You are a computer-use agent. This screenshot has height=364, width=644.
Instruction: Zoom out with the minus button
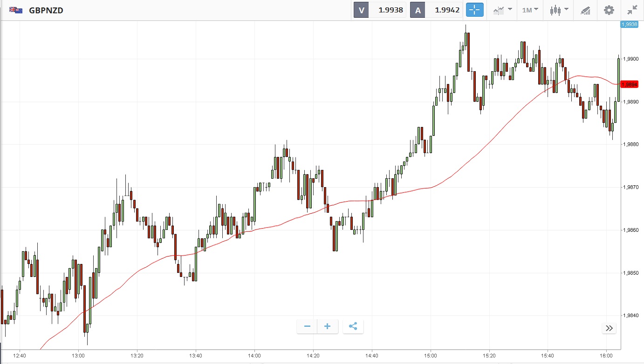[307, 326]
